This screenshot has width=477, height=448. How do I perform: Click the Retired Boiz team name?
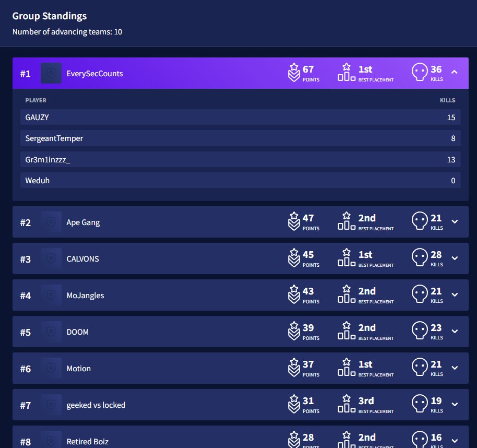point(88,441)
